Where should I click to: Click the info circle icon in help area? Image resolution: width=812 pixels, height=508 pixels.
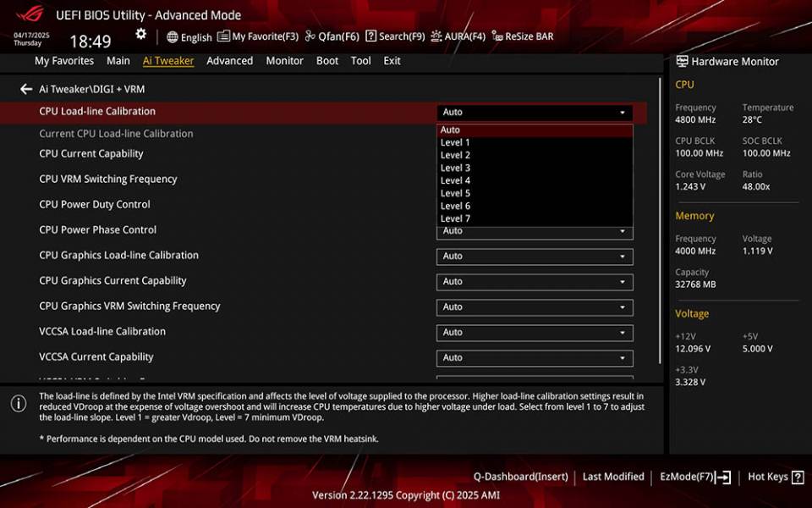pyautogui.click(x=19, y=403)
